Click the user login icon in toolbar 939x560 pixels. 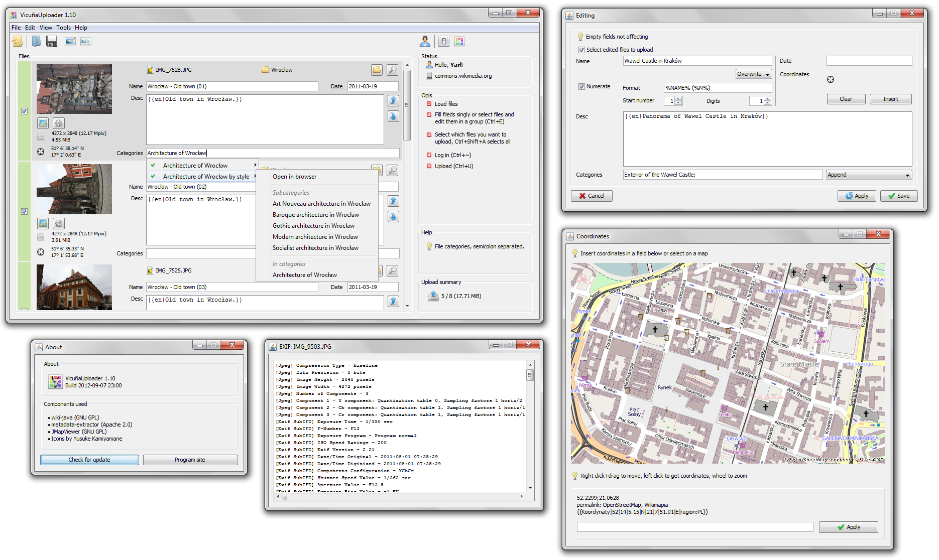[425, 41]
